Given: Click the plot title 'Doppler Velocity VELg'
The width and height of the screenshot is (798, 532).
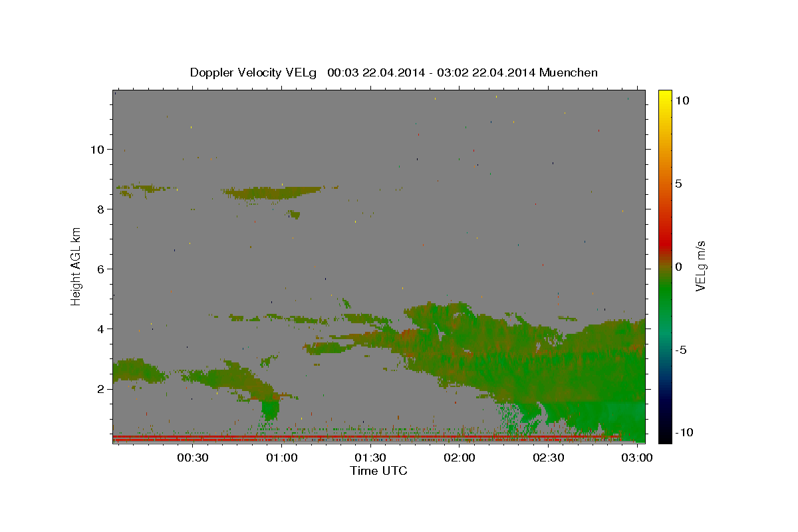Looking at the screenshot, I should pos(254,72).
